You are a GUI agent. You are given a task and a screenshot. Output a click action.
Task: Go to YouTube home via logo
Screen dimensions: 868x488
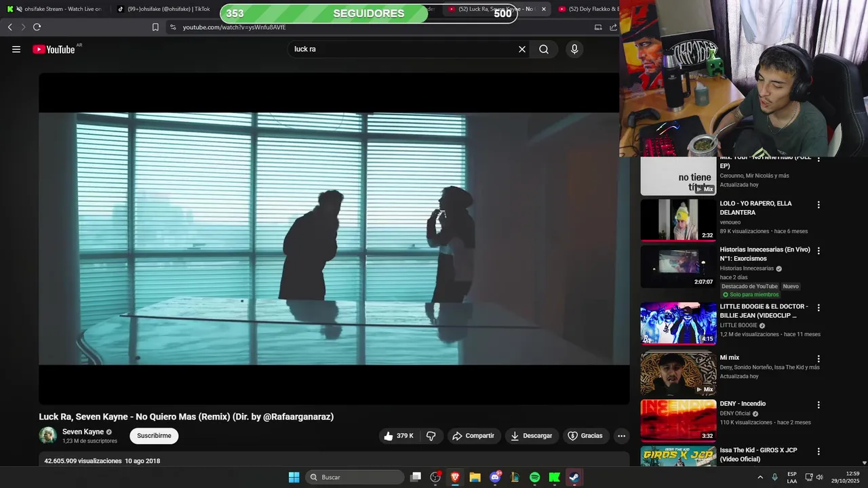(x=54, y=49)
